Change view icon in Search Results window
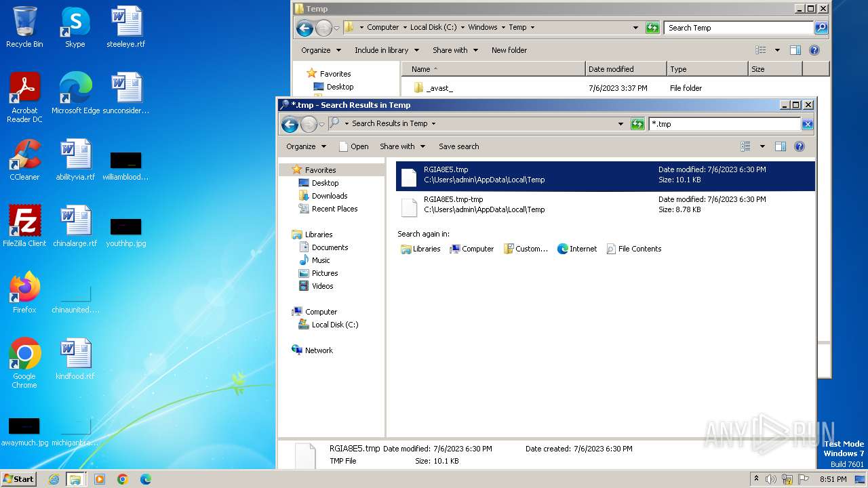 (746, 146)
